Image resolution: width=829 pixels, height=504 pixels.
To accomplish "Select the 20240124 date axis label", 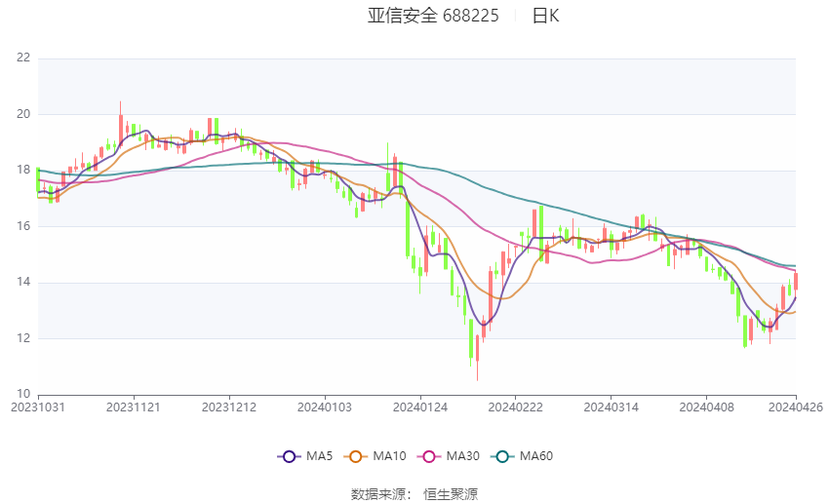I will [420, 407].
